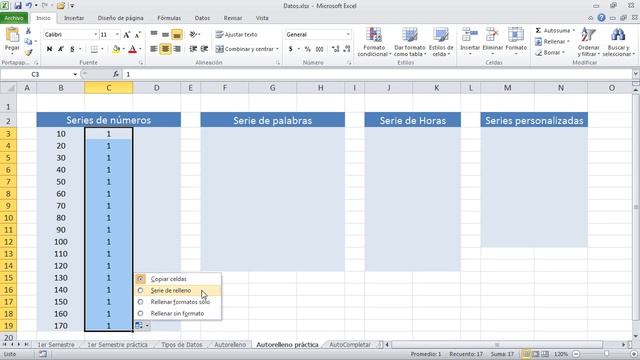Open Buscar y seleccionar binoculars
This screenshot has width=640, height=360.
tap(618, 42)
